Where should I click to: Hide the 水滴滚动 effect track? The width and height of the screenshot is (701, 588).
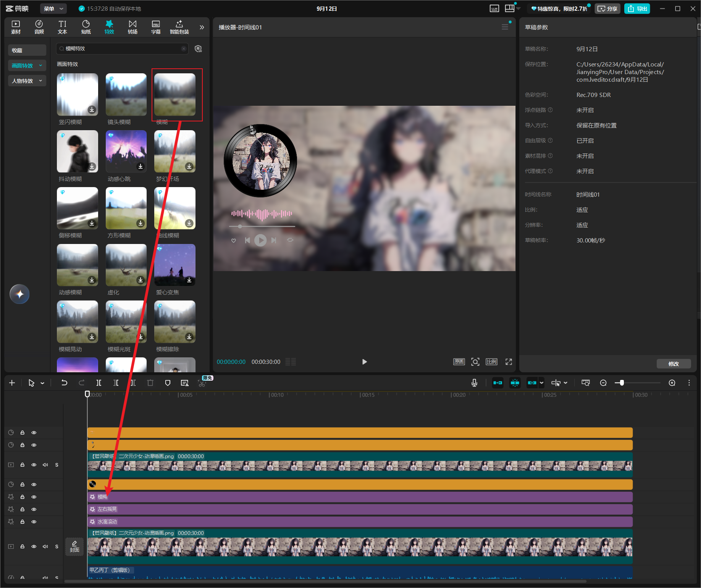point(34,522)
